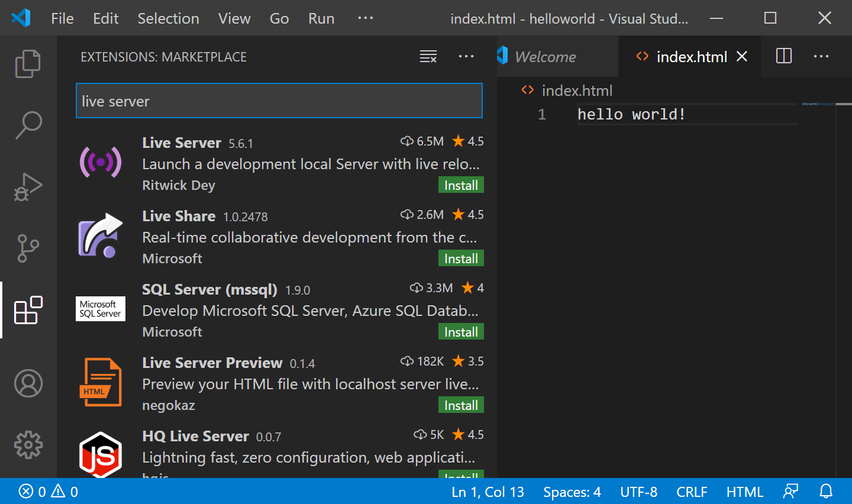Change file encoding via UTF-8 selector
The height and width of the screenshot is (504, 852).
[x=638, y=492]
